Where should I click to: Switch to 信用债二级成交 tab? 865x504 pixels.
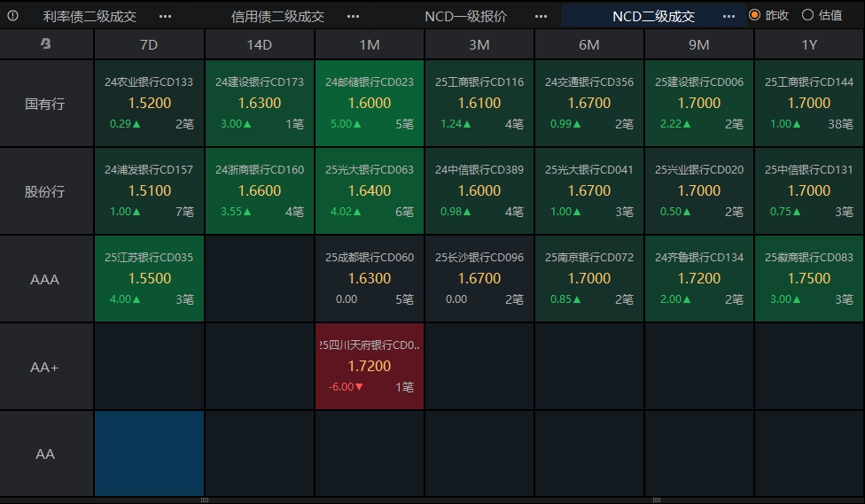[x=277, y=17]
